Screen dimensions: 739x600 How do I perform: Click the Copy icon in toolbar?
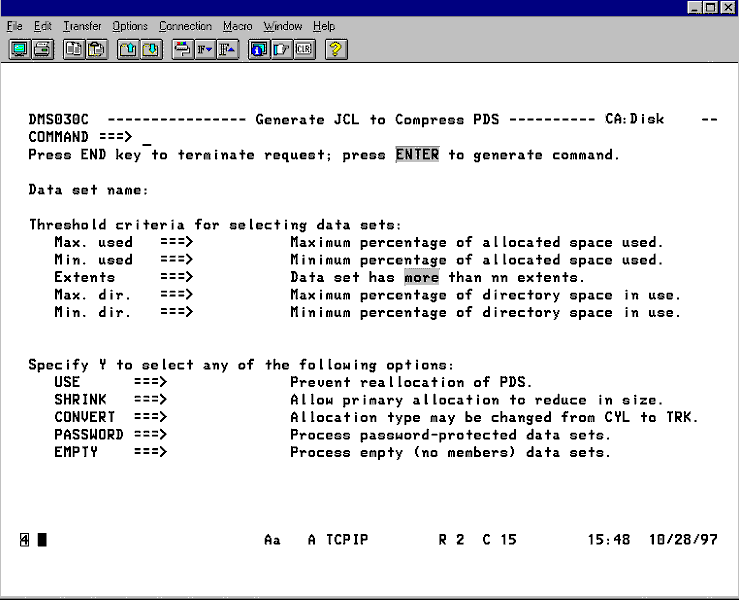74,49
